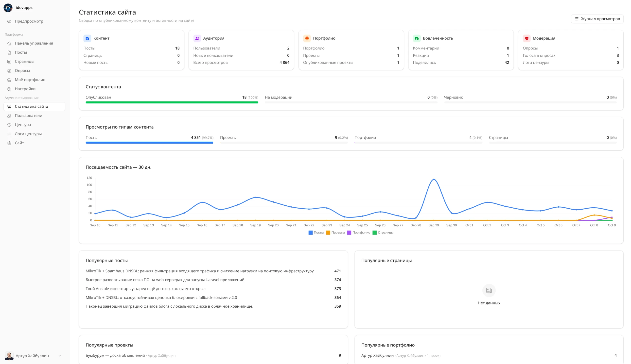
Task: Click the Модерация red shield icon
Action: tap(526, 38)
